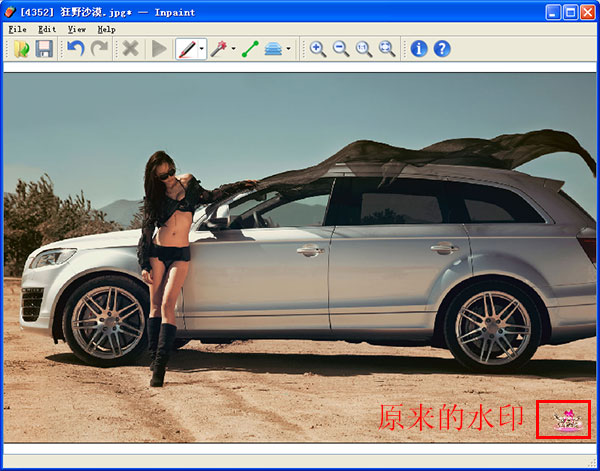Open the Help menu
The width and height of the screenshot is (600, 471).
click(106, 29)
